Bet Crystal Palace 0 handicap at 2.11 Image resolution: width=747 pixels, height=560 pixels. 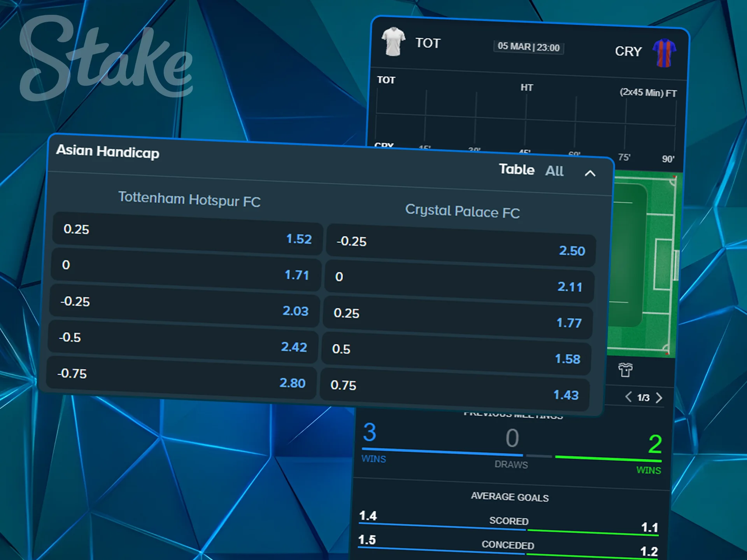point(459,282)
